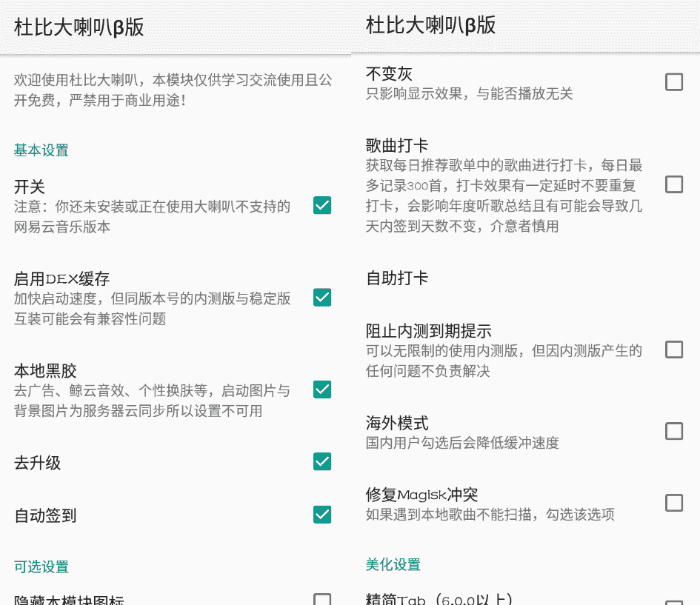The image size is (700, 605).
Task: Disable 启用DEX缓存 option
Action: (x=321, y=297)
